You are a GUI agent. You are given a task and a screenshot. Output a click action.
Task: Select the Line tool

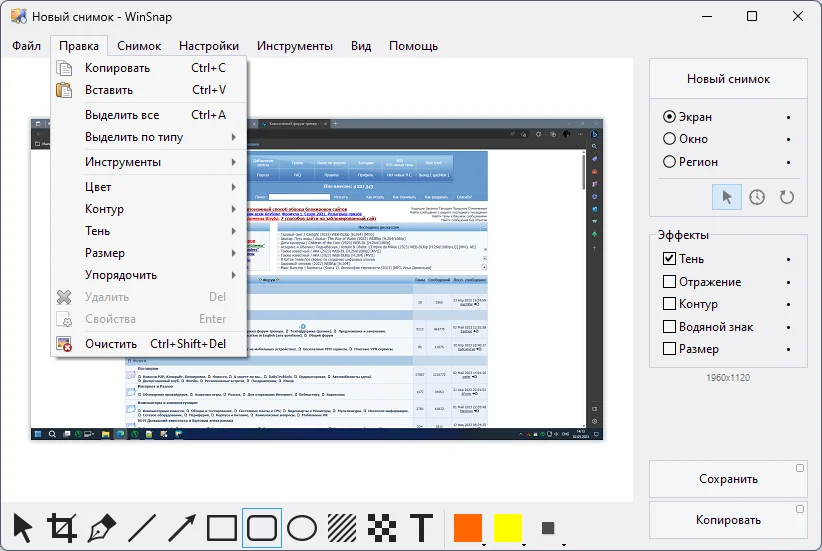[142, 528]
